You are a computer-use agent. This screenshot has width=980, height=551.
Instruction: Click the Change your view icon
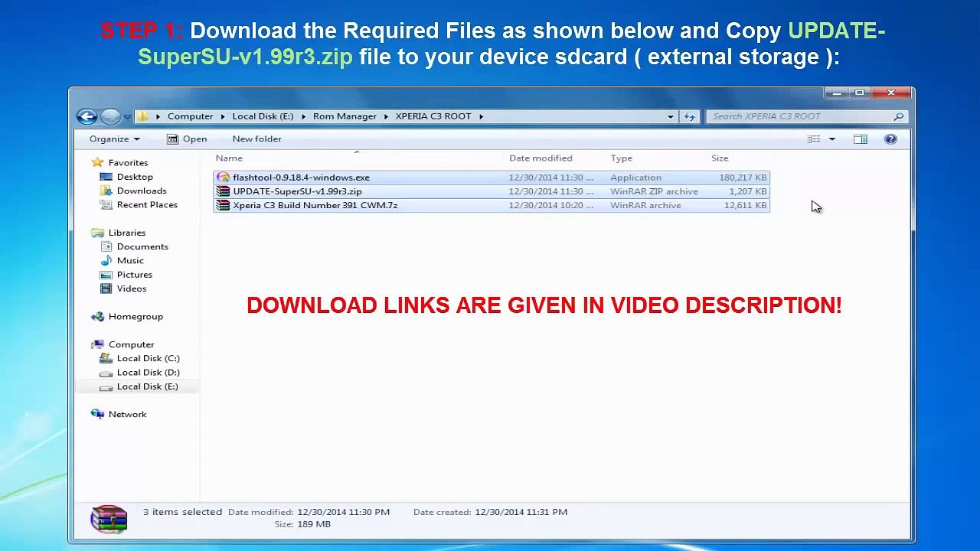[x=814, y=139]
